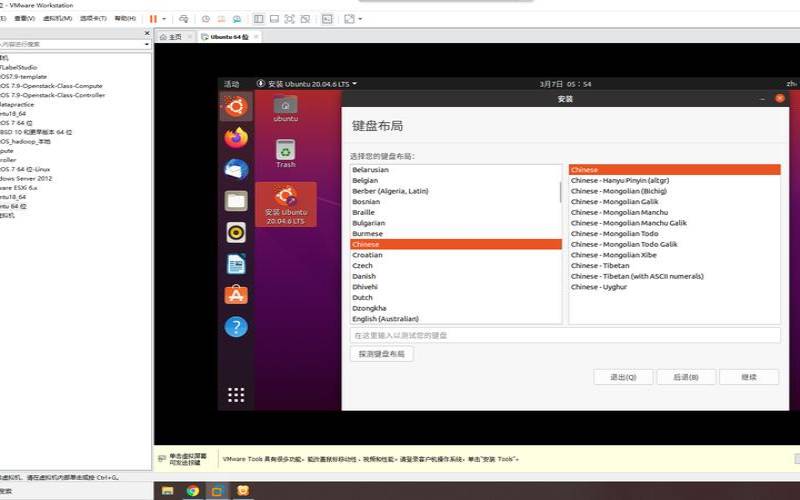Take a snapshot using the clock icon
Viewport: 800px width, 500px height.
pyautogui.click(x=206, y=19)
